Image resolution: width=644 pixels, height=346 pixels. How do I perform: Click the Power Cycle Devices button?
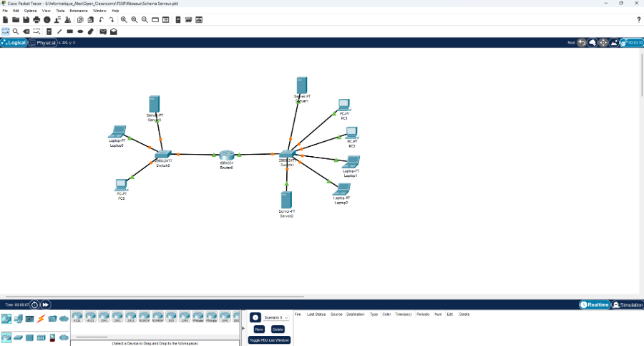point(34,305)
